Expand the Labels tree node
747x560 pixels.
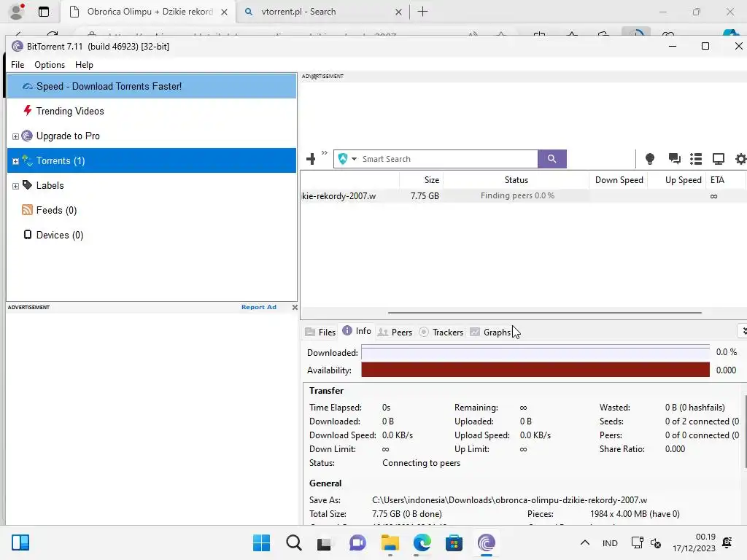[15, 186]
